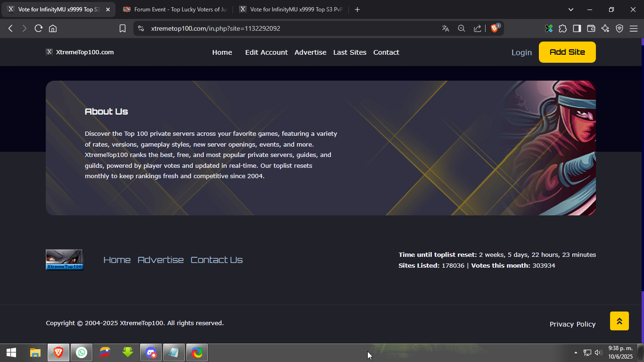Click the Time until toplist reset text

point(497,255)
